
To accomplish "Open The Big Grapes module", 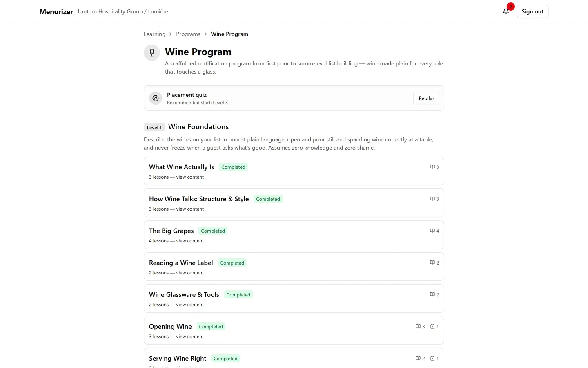I will [294, 235].
